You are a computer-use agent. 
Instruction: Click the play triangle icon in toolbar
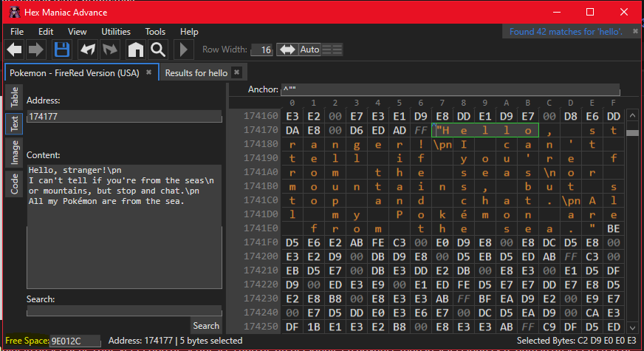coord(180,50)
